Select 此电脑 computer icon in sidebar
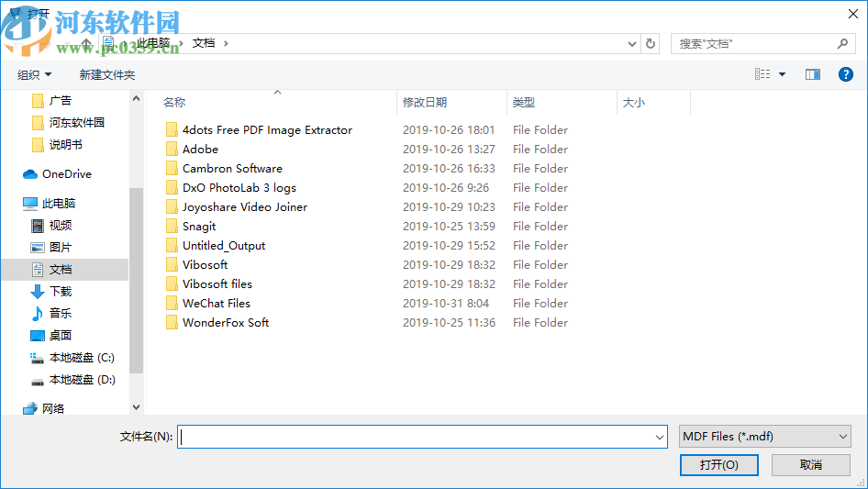Screen dimensions: 868x489 (30, 204)
